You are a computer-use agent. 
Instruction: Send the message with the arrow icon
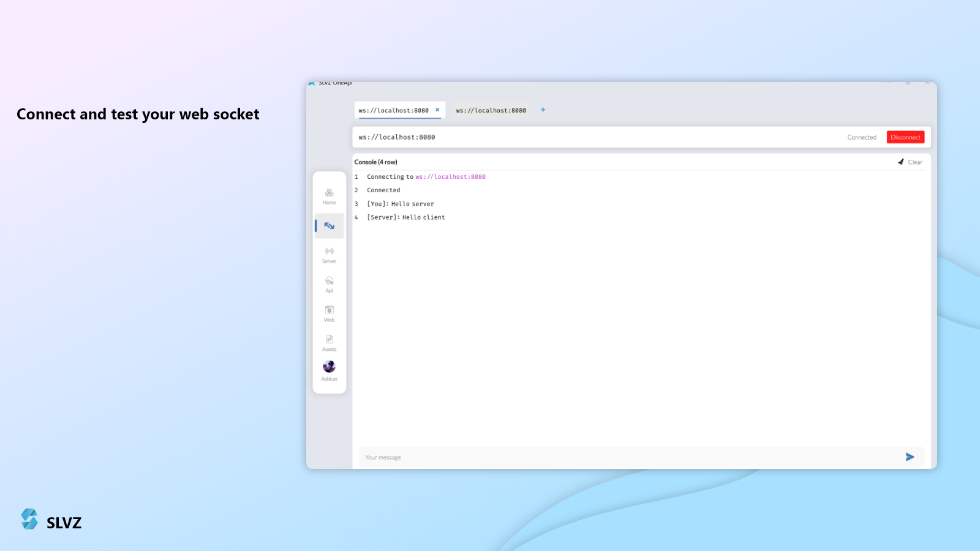(x=910, y=457)
